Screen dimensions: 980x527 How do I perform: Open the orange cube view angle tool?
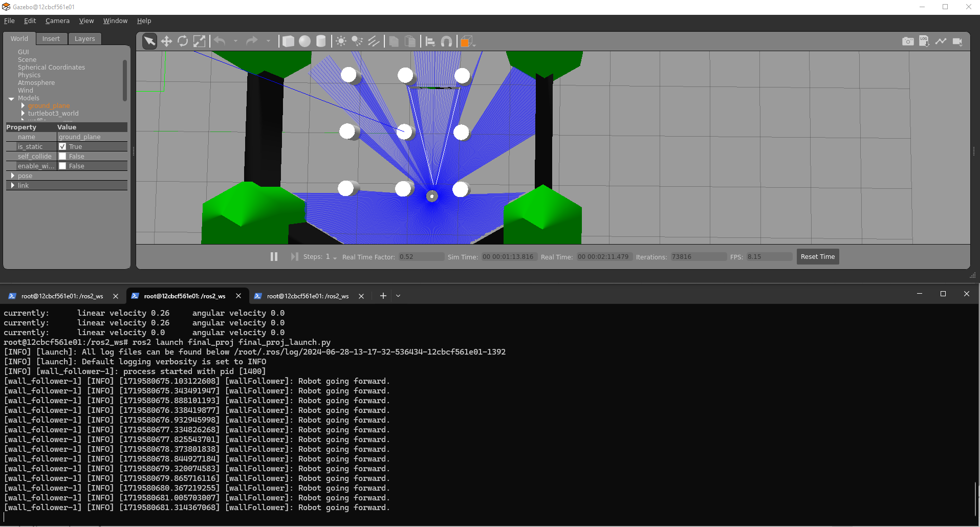467,41
